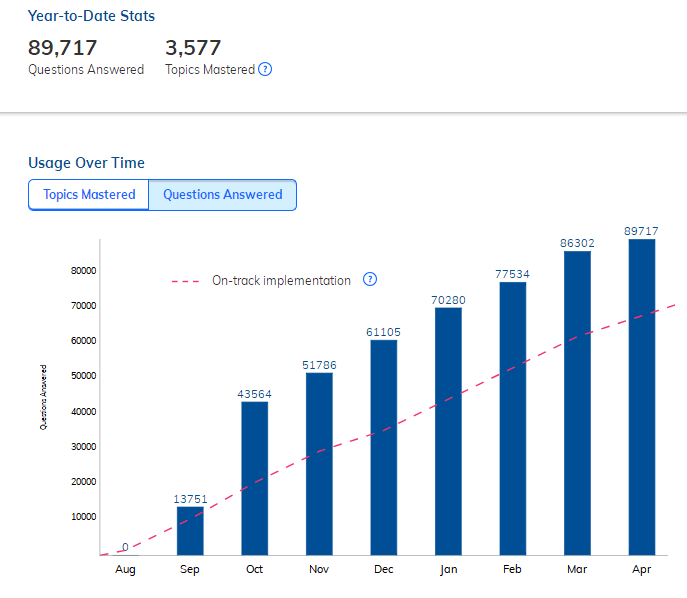Select the Questions Answered chart toggle
Screen dimensions: 687x598
pos(222,195)
